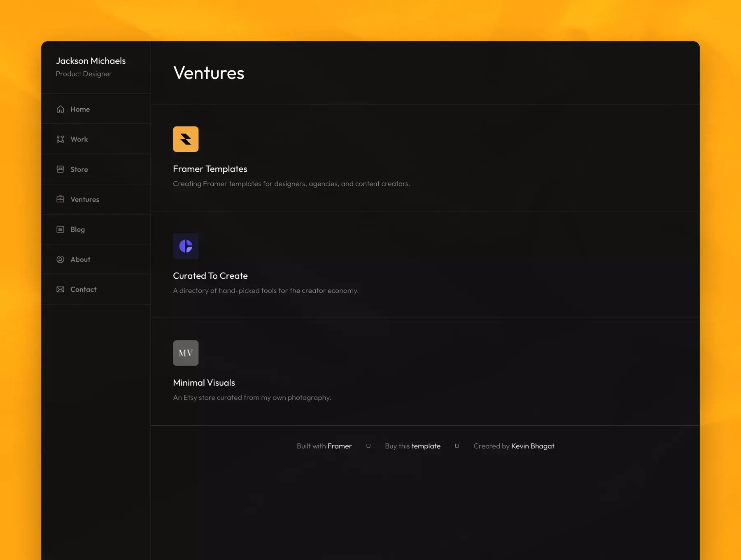Click the Buy this template footer link

412,446
